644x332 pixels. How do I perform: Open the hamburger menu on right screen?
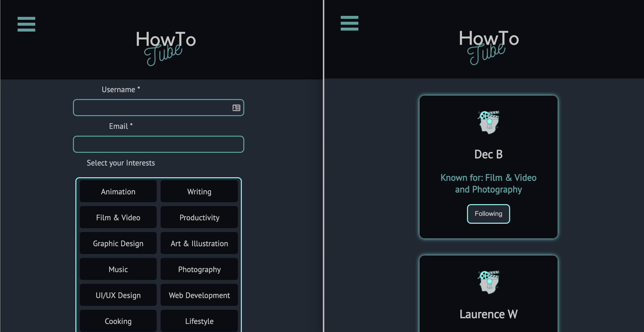pyautogui.click(x=349, y=23)
